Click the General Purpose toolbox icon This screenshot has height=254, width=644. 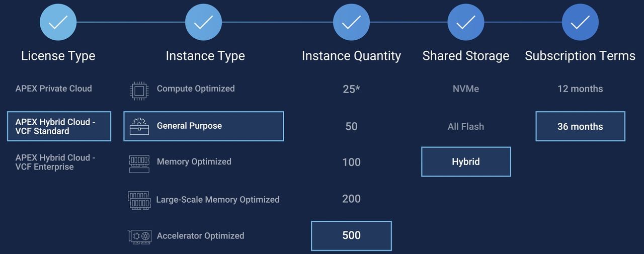139,126
